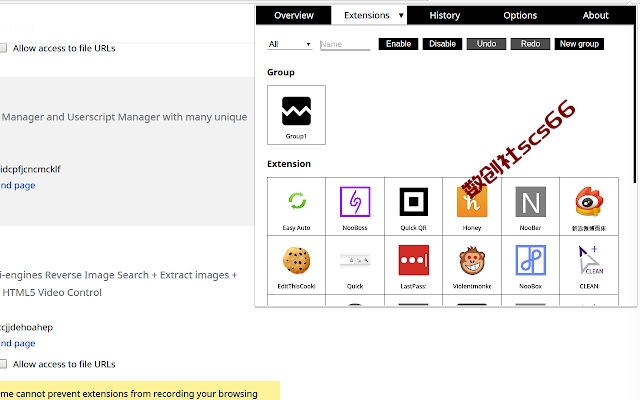Select the LastPass extension icon
This screenshot has height=400, width=640.
point(413,260)
